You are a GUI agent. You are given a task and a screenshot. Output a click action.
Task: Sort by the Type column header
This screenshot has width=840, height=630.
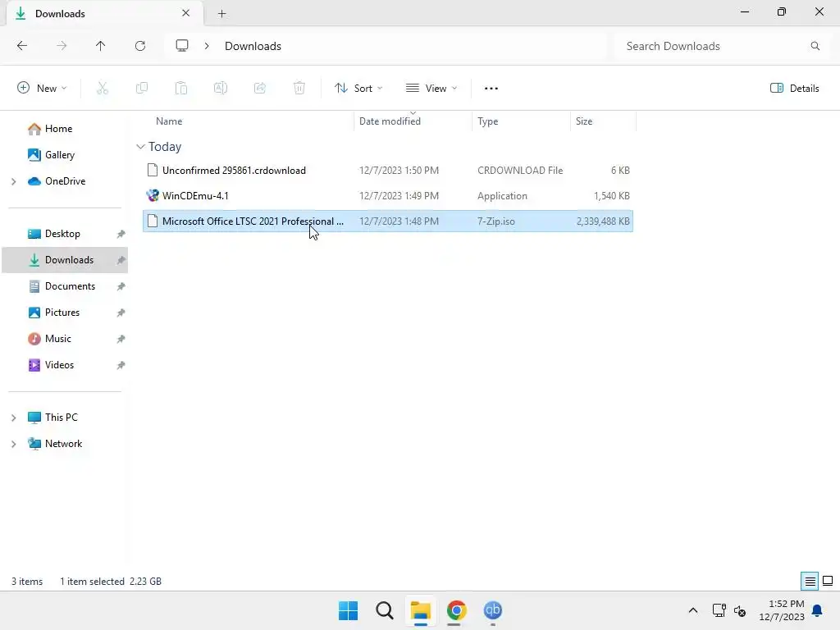[487, 121]
